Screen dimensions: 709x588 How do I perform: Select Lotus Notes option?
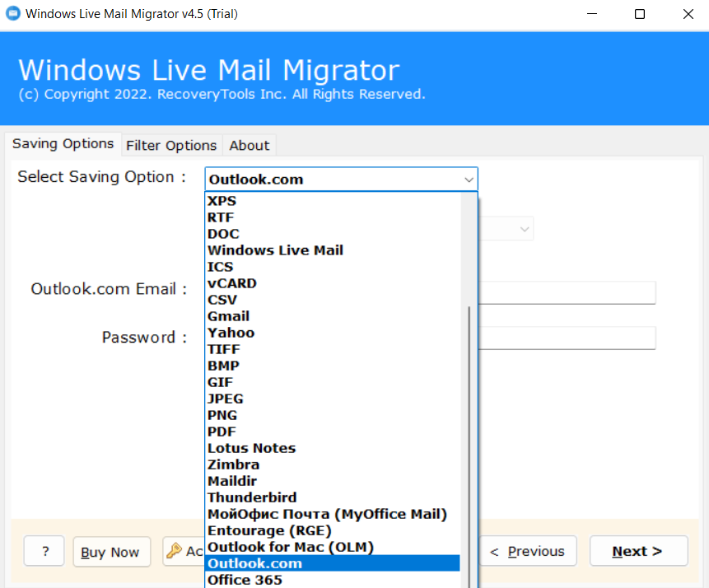pos(333,448)
